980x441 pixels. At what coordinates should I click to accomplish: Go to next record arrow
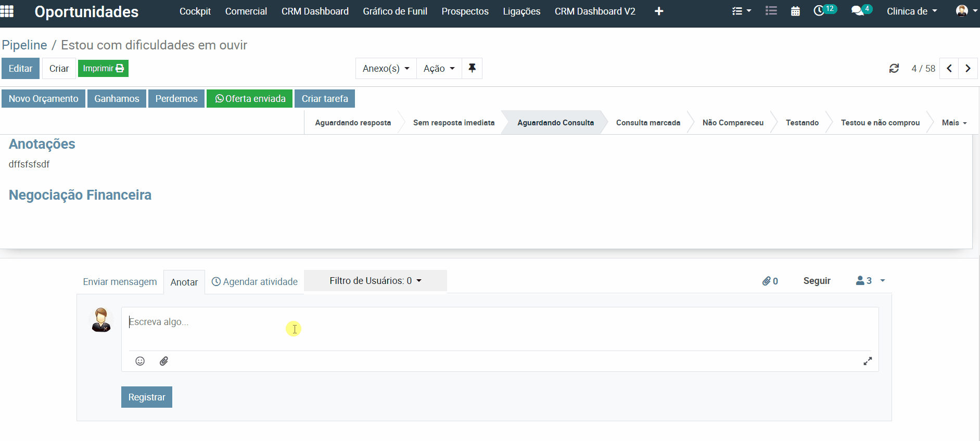pyautogui.click(x=968, y=69)
